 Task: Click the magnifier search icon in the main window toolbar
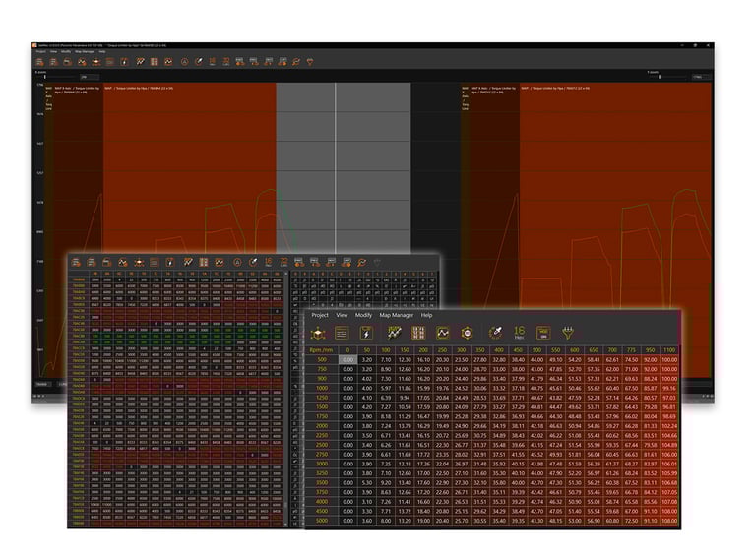pyautogui.click(x=296, y=62)
